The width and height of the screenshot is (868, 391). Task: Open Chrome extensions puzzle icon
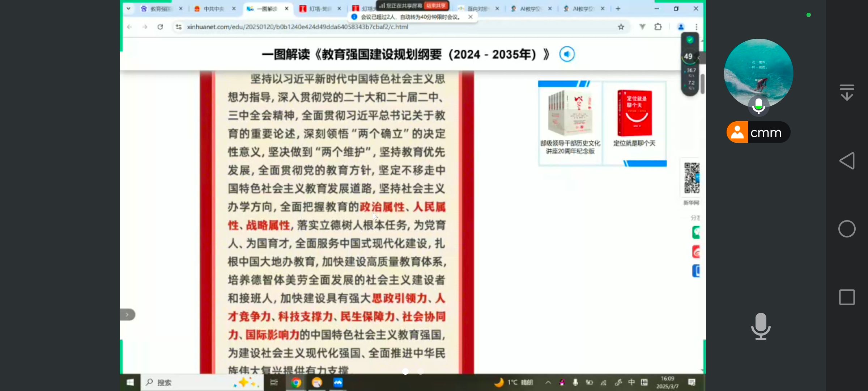click(658, 27)
